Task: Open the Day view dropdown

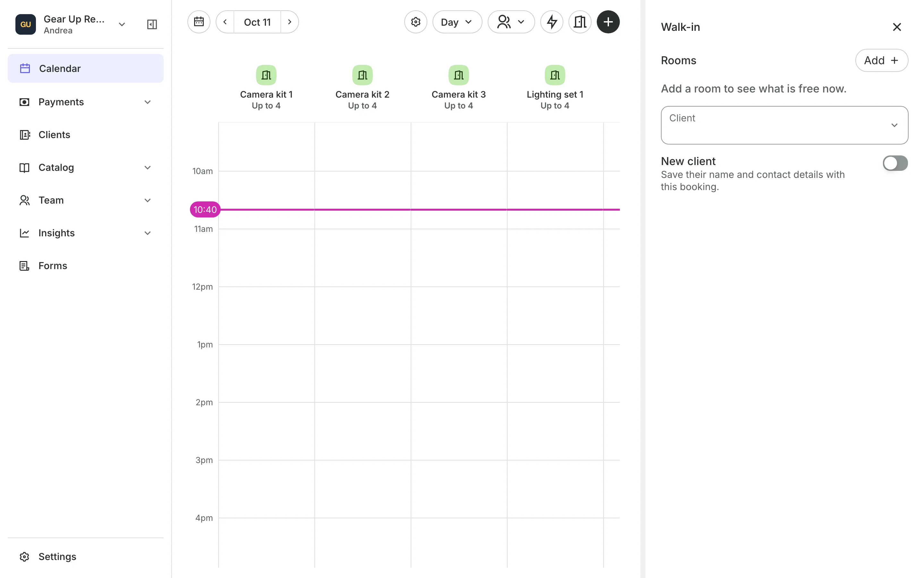Action: (x=457, y=22)
